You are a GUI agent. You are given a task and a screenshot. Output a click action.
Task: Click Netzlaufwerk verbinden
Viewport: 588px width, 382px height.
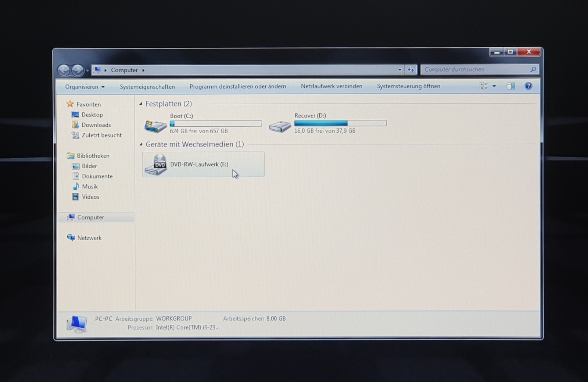click(331, 86)
